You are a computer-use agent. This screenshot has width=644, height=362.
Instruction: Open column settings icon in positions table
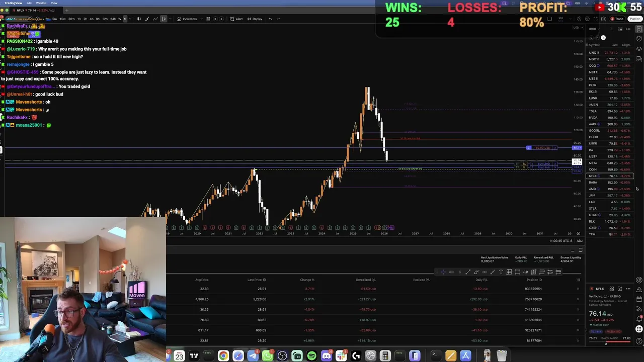578,280
